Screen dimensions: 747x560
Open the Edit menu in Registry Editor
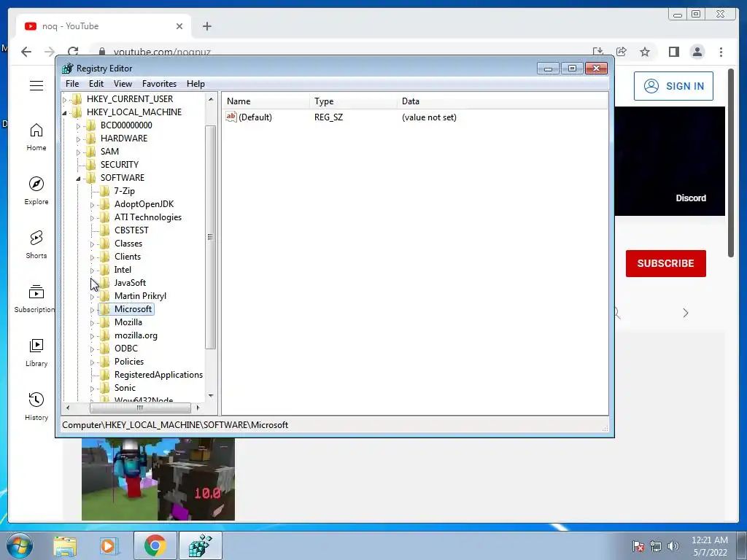click(x=96, y=84)
